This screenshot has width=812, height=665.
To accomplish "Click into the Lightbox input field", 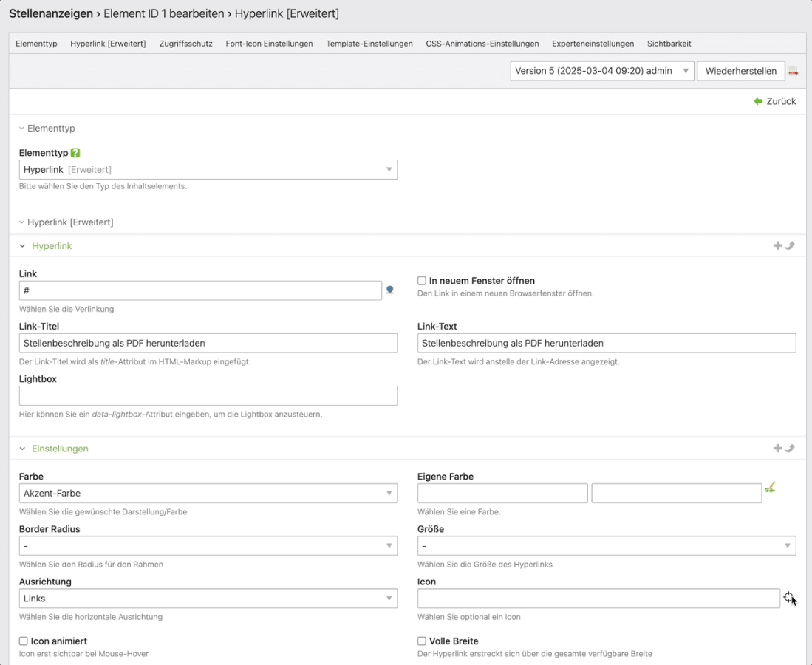I will tap(208, 395).
